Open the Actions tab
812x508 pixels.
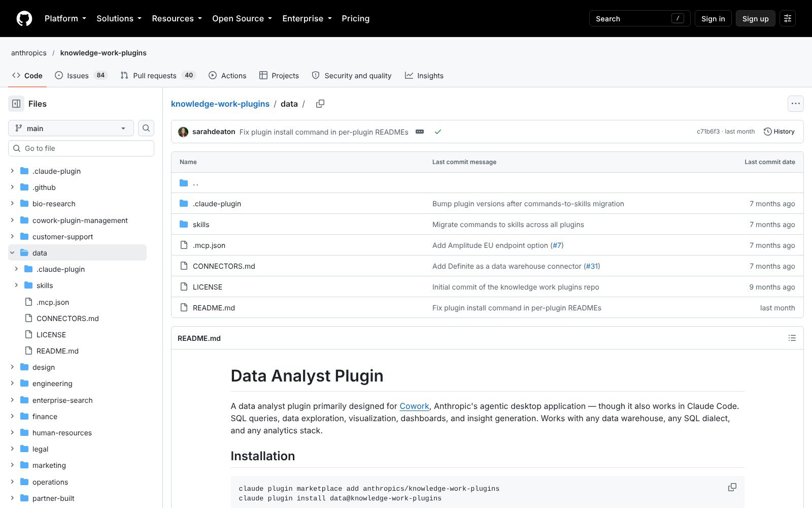(x=227, y=75)
